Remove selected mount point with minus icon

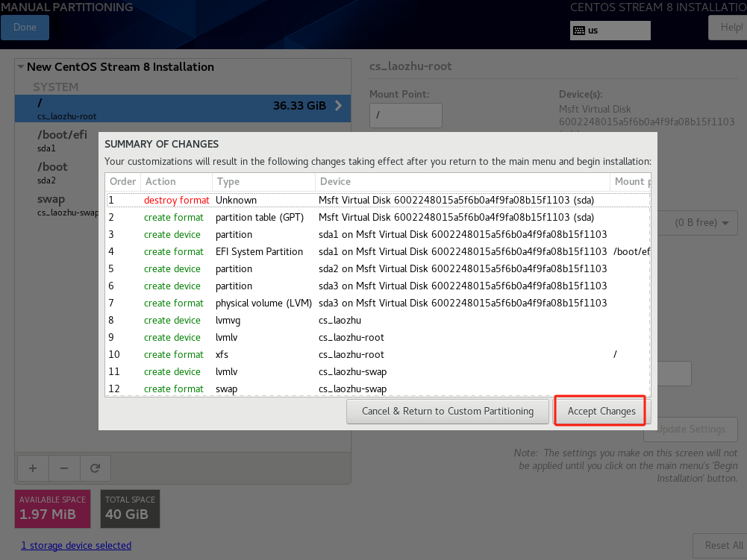tap(64, 468)
